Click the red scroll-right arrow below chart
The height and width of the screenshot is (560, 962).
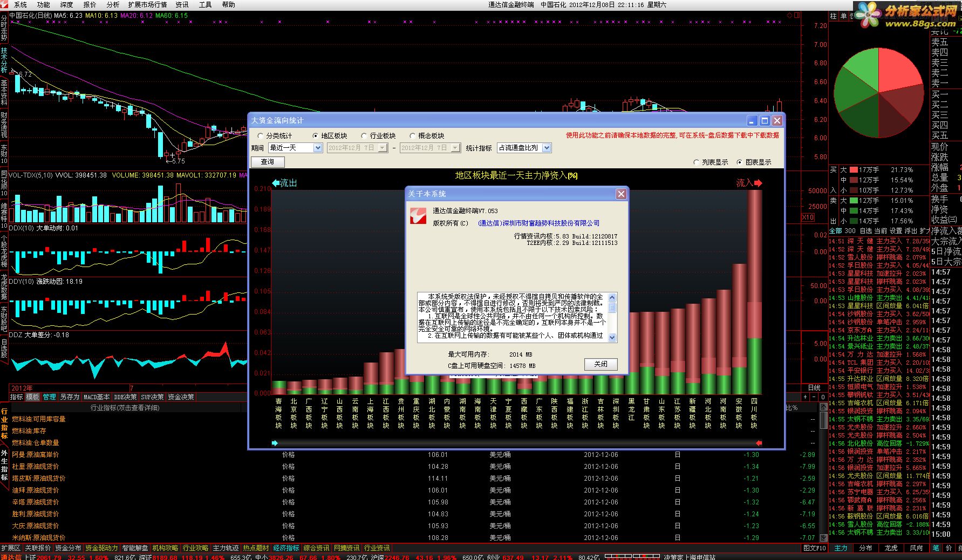click(x=759, y=443)
